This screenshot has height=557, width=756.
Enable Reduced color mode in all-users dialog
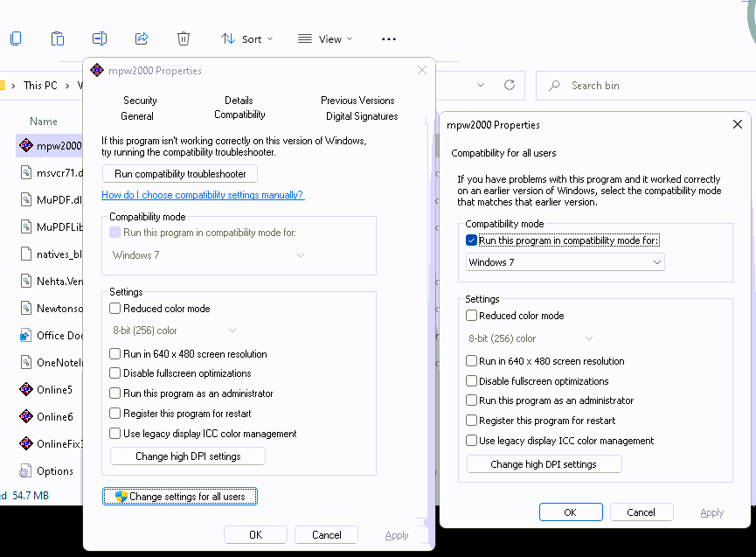(x=472, y=316)
